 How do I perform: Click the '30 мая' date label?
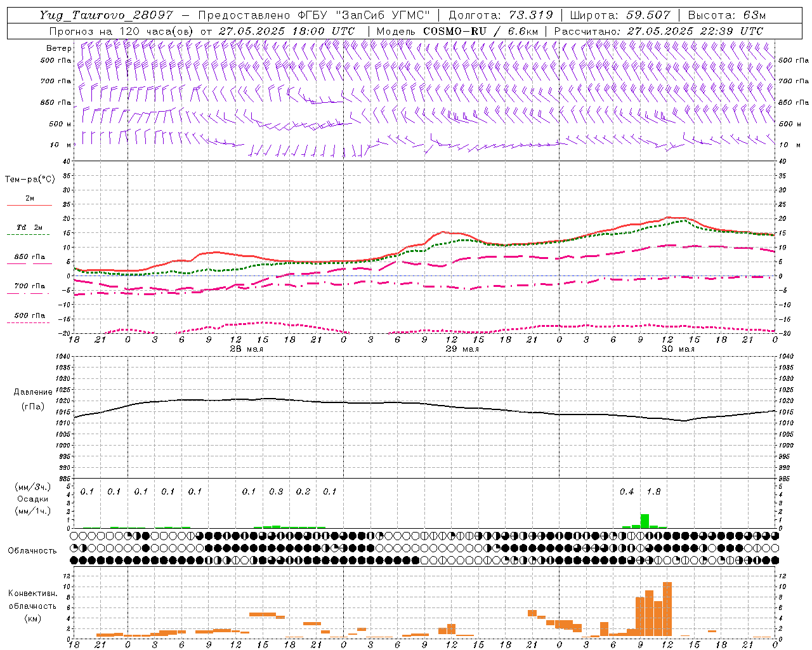[x=678, y=349]
